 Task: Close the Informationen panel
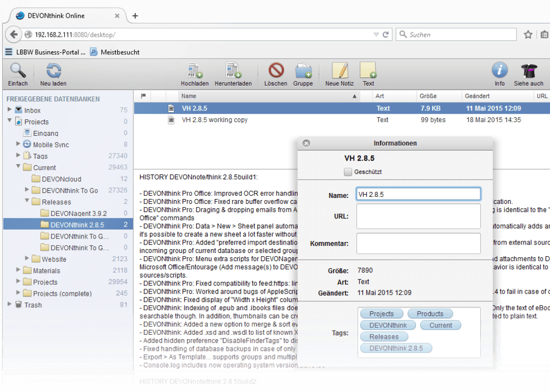point(306,143)
